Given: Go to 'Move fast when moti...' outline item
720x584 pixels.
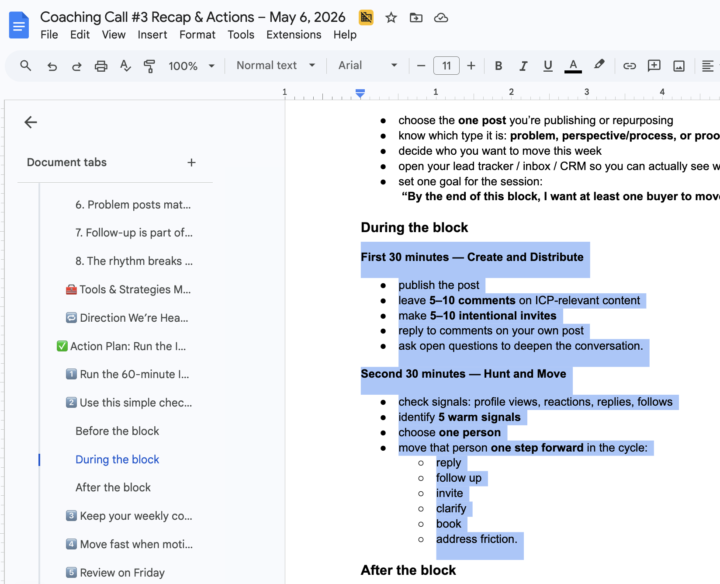Looking at the screenshot, I should pyautogui.click(x=129, y=545).
